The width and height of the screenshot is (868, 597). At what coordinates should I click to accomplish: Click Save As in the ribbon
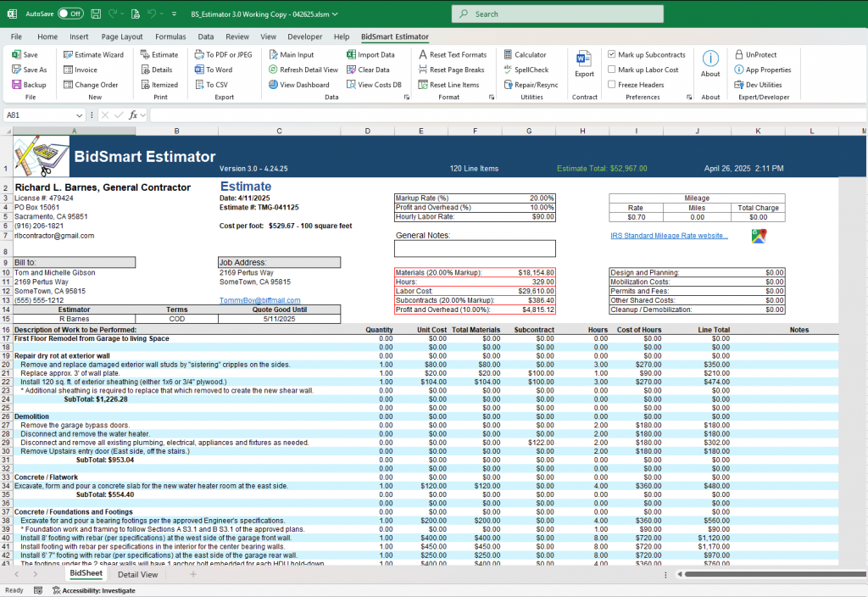(x=30, y=70)
